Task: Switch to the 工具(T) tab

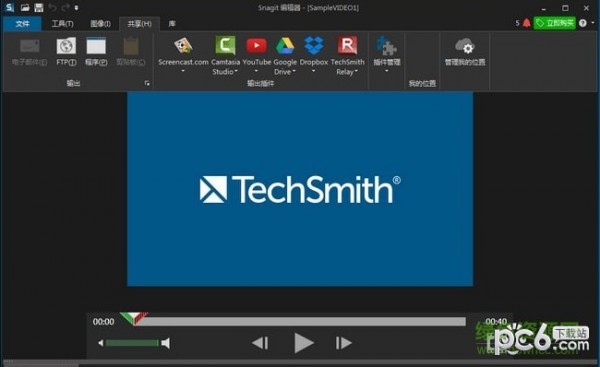Action: (62, 24)
